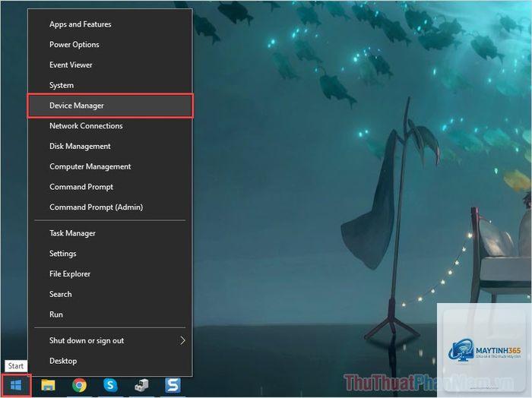Open Device Manager
Image resolution: width=532 pixels, height=398 pixels.
coord(110,106)
